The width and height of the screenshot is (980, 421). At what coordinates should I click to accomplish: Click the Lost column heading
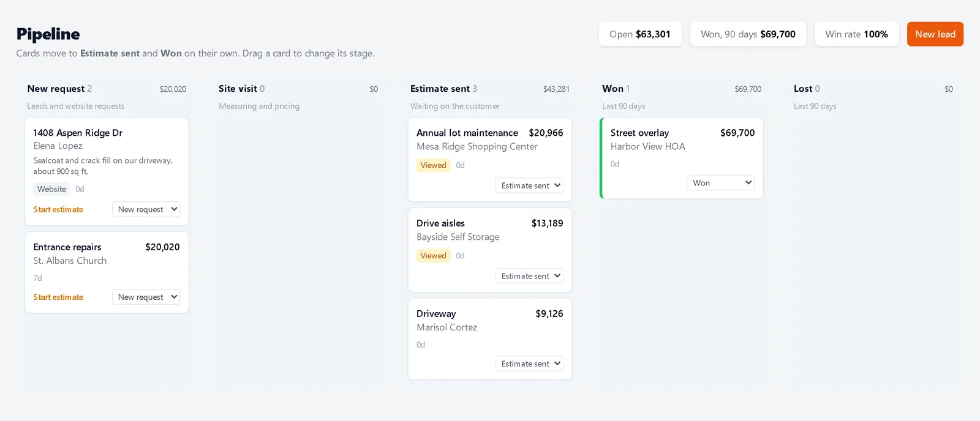click(x=803, y=89)
